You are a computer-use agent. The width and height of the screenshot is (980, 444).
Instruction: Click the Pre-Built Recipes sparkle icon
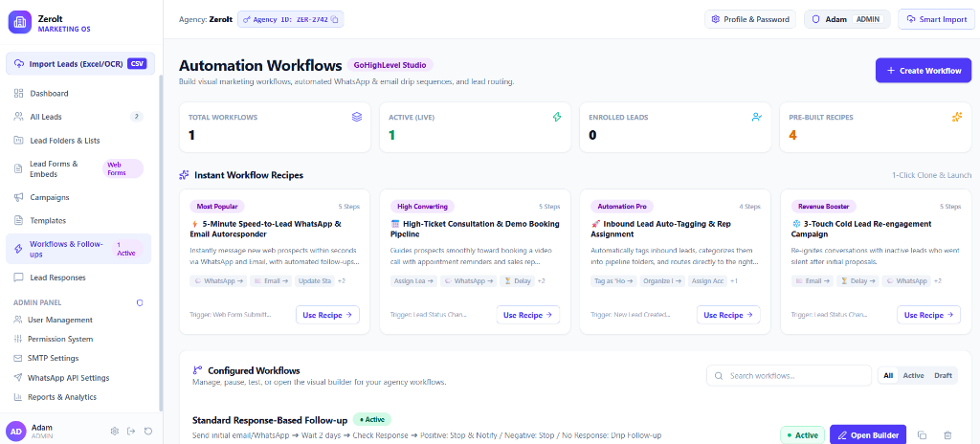956,117
